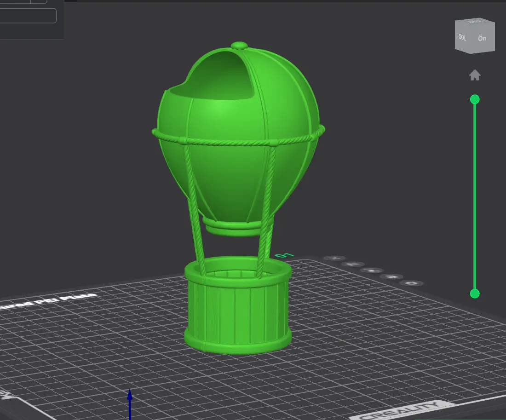Viewport: 506px width, 420px height.
Task: Click the middle of the green layer slider track
Action: tap(475, 196)
